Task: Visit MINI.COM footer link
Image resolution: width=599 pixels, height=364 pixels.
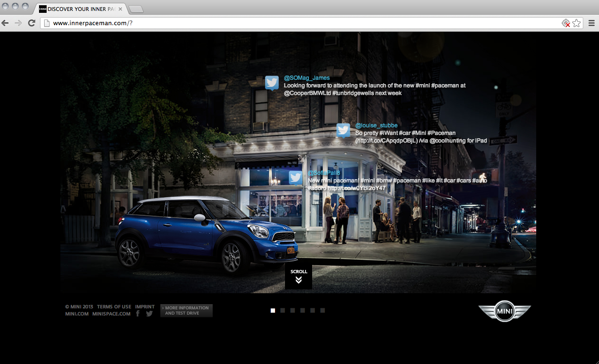Action: (77, 314)
